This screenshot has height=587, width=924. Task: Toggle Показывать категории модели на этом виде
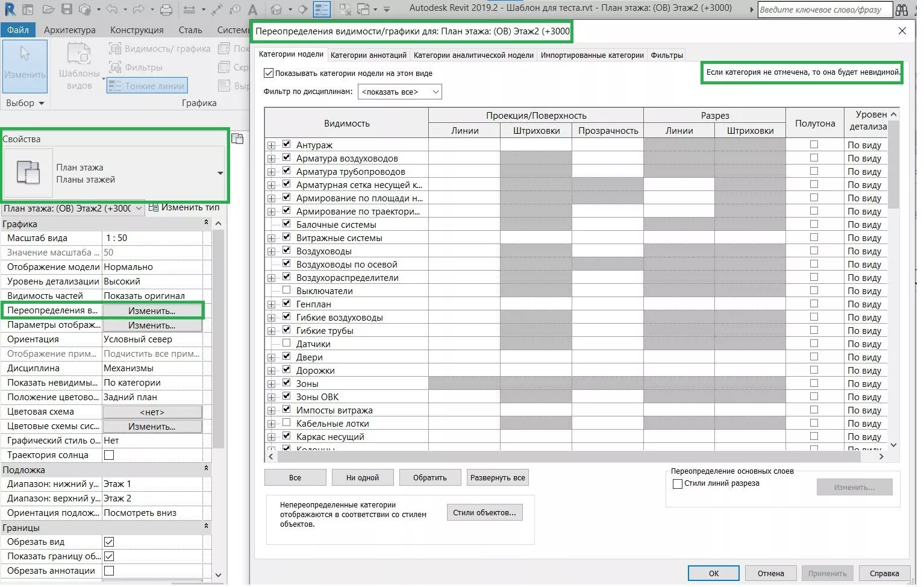269,73
